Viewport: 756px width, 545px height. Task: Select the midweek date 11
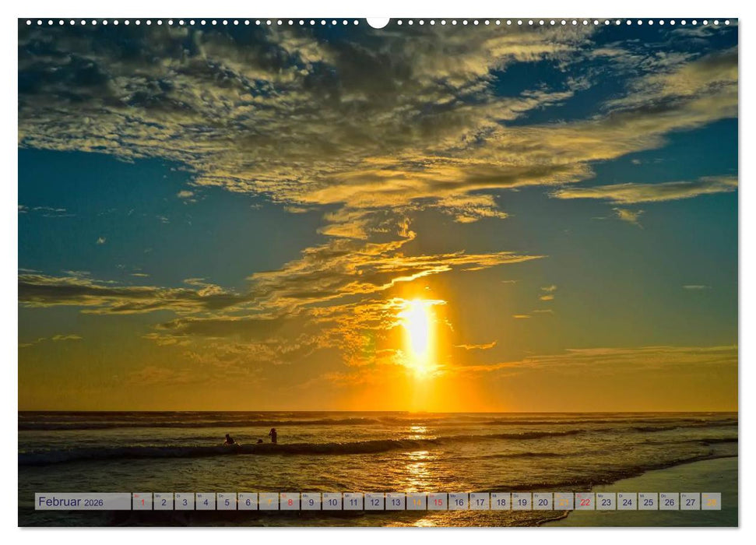(353, 503)
